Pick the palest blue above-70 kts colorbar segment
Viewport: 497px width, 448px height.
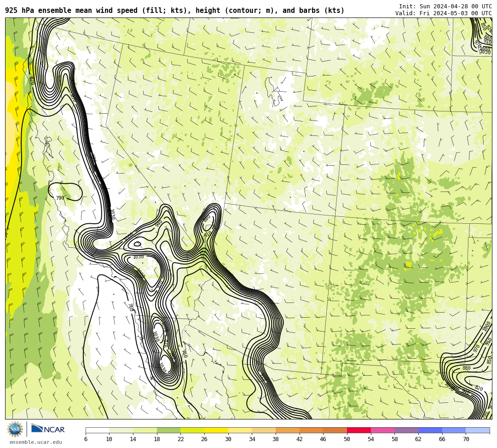tap(478, 431)
